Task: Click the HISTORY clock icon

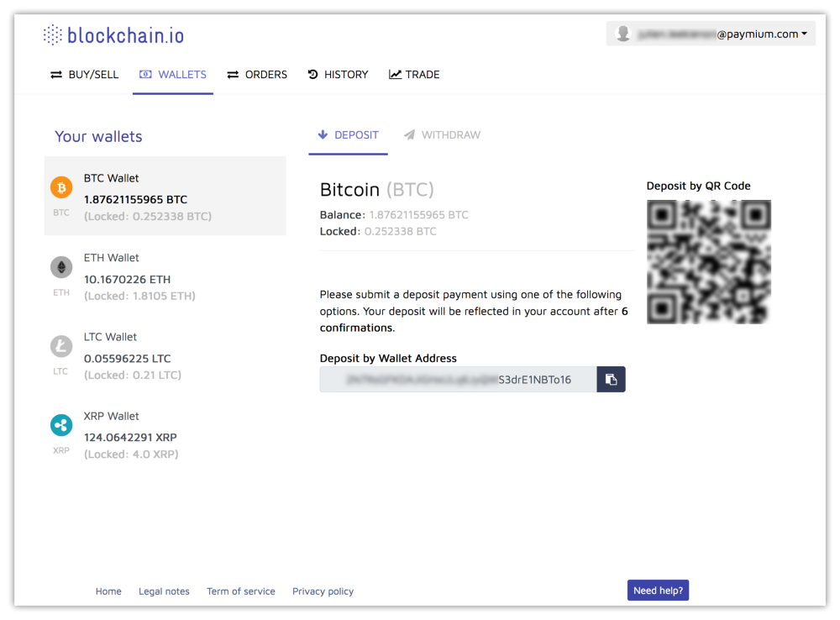Action: (x=313, y=75)
